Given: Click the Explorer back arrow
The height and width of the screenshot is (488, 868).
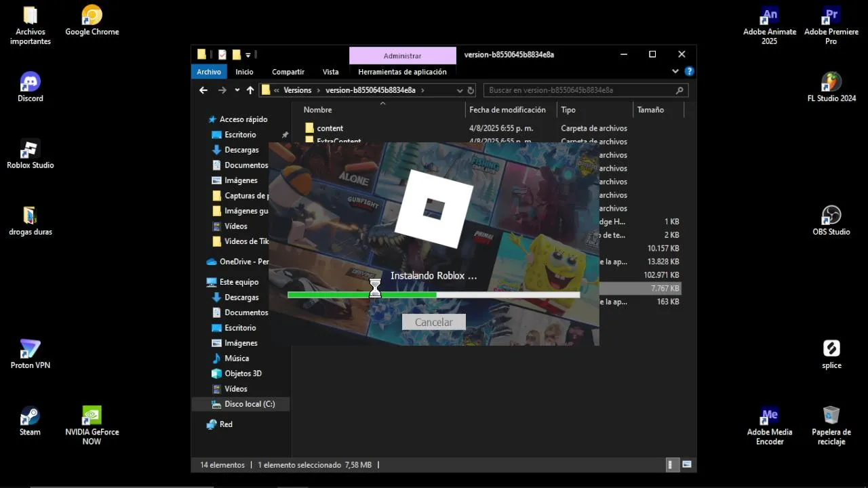Looking at the screenshot, I should [x=203, y=90].
